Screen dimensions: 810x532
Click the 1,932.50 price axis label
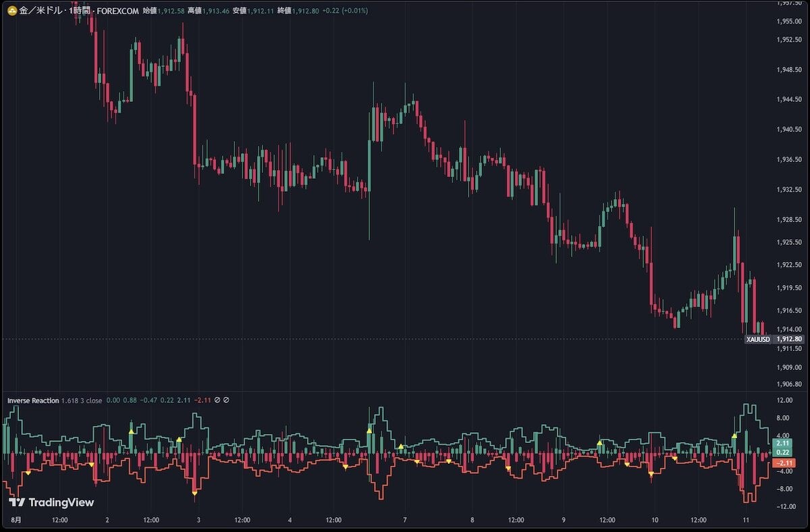click(x=789, y=189)
